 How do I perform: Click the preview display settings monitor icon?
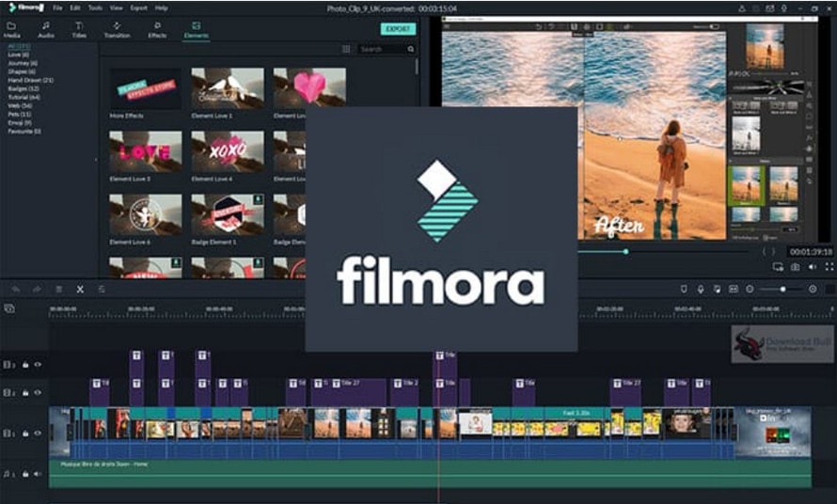(779, 267)
